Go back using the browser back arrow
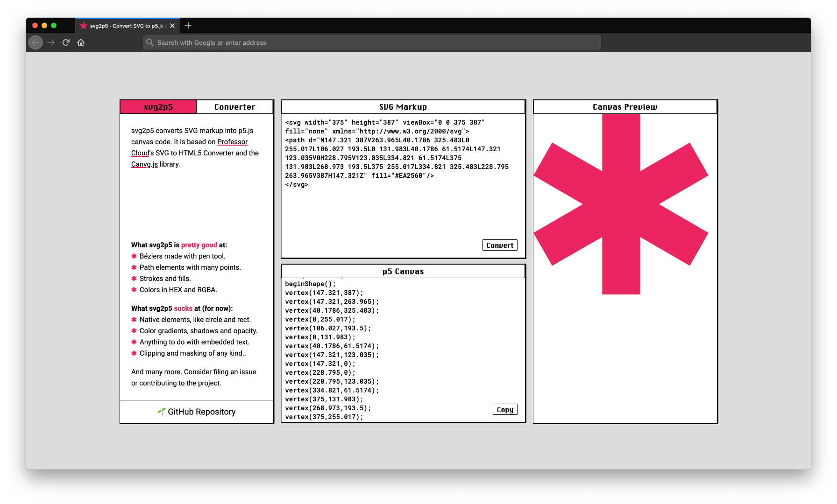This screenshot has height=504, width=837. tap(35, 42)
